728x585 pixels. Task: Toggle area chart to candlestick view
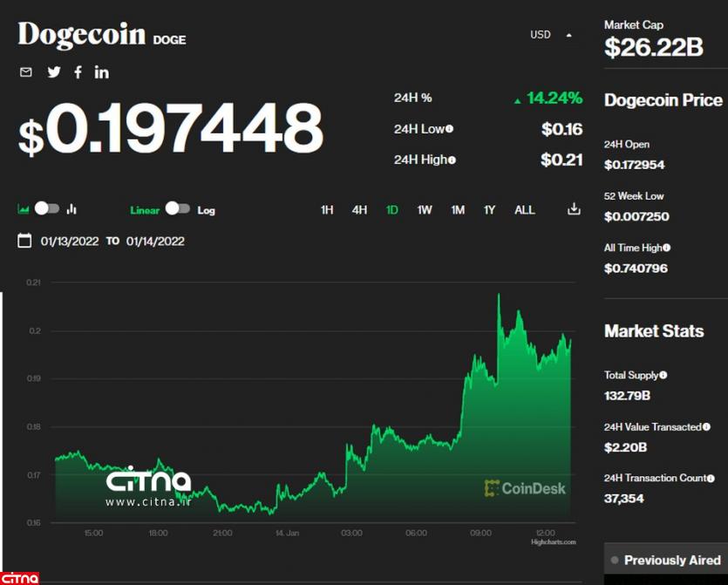click(47, 209)
